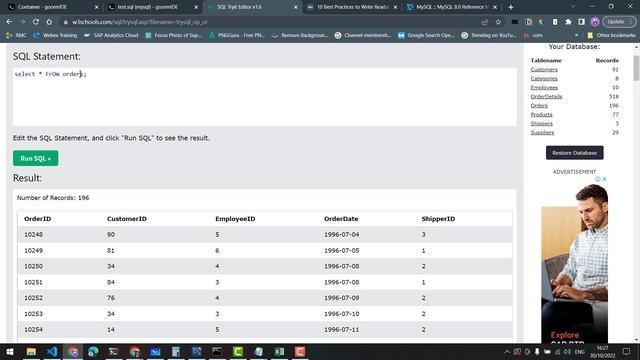The height and width of the screenshot is (360, 640).
Task: Open Excel from the taskbar
Action: [x=279, y=351]
